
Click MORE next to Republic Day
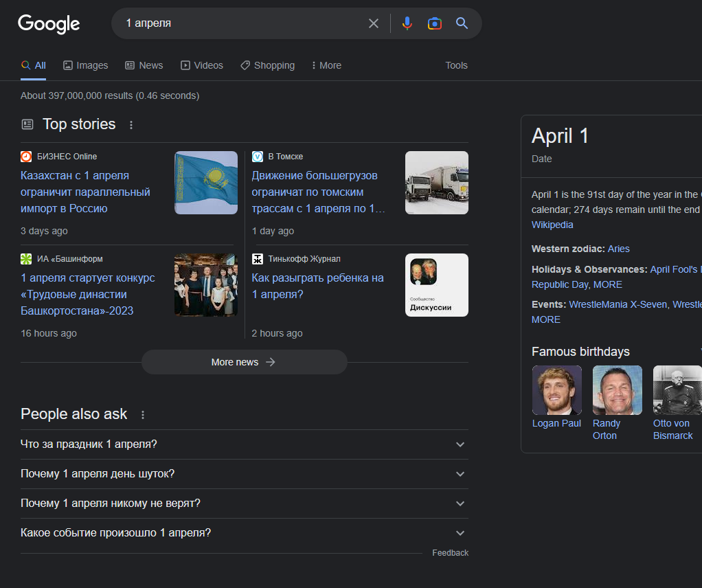(x=607, y=285)
